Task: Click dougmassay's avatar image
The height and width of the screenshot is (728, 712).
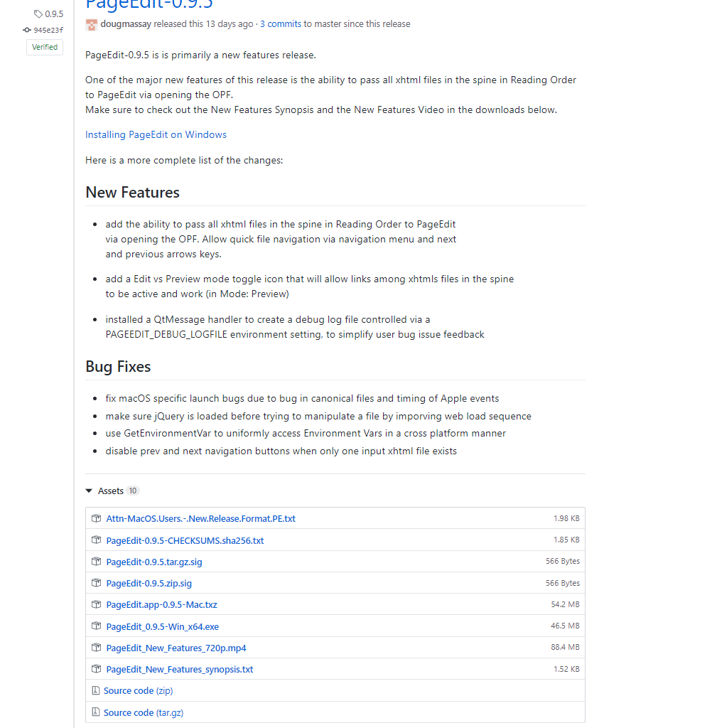Action: pyautogui.click(x=92, y=24)
